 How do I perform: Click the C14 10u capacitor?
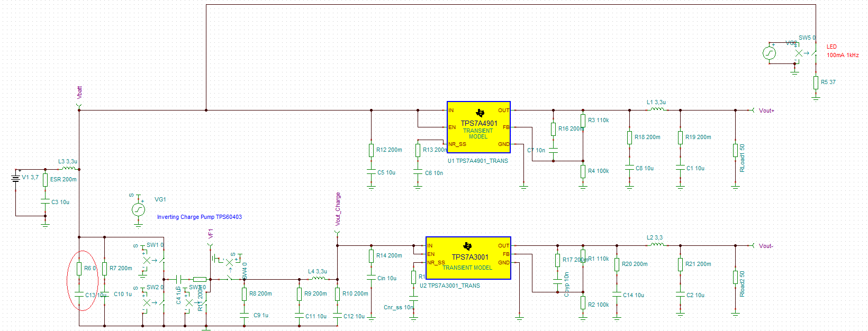click(617, 295)
